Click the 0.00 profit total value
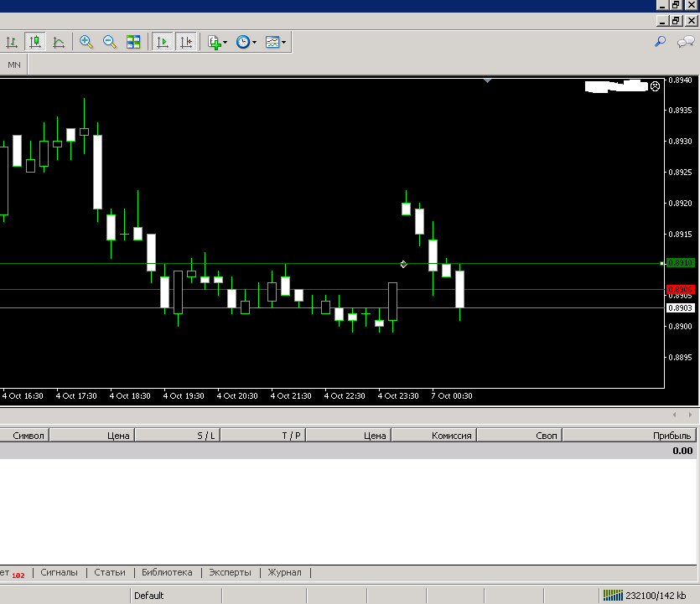The image size is (700, 604). click(x=682, y=451)
